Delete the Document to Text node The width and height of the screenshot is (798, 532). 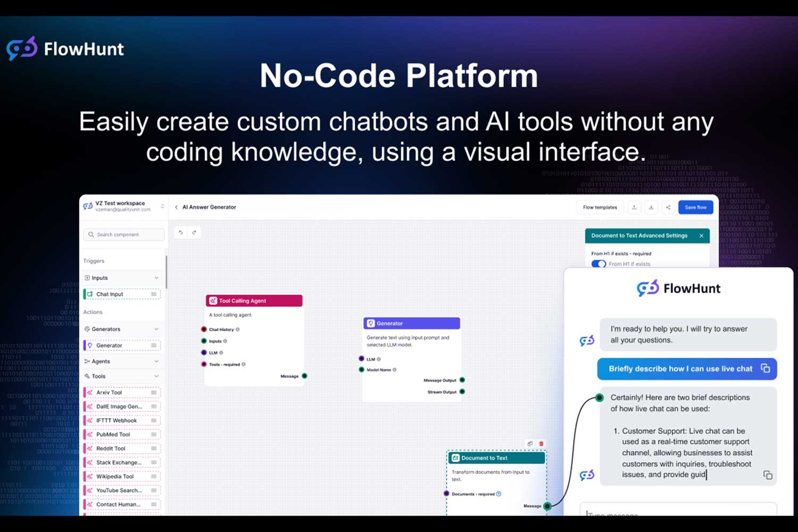542,444
